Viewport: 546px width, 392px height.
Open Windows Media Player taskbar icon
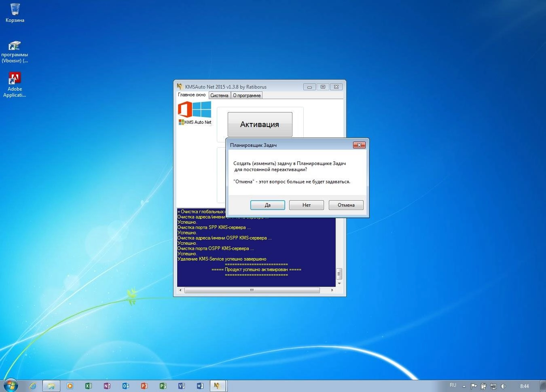pyautogui.click(x=70, y=386)
